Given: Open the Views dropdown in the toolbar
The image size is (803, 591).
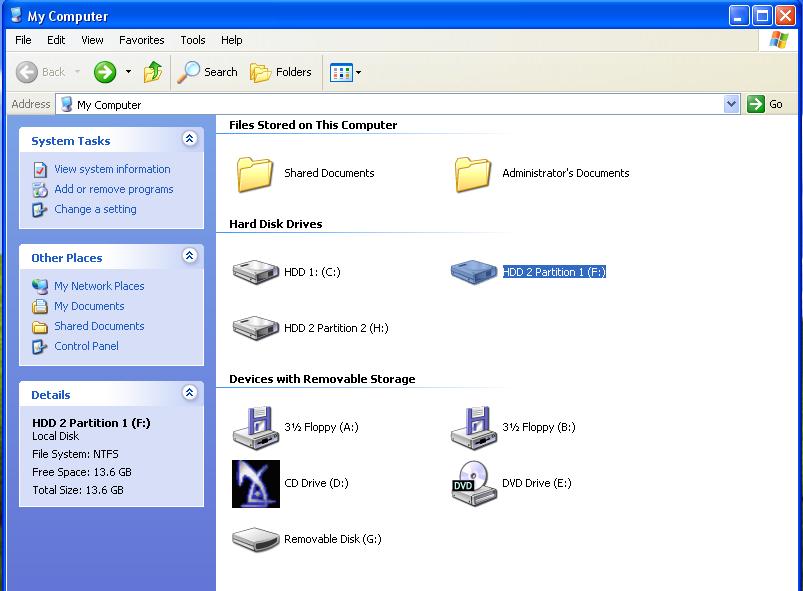Looking at the screenshot, I should pos(346,72).
